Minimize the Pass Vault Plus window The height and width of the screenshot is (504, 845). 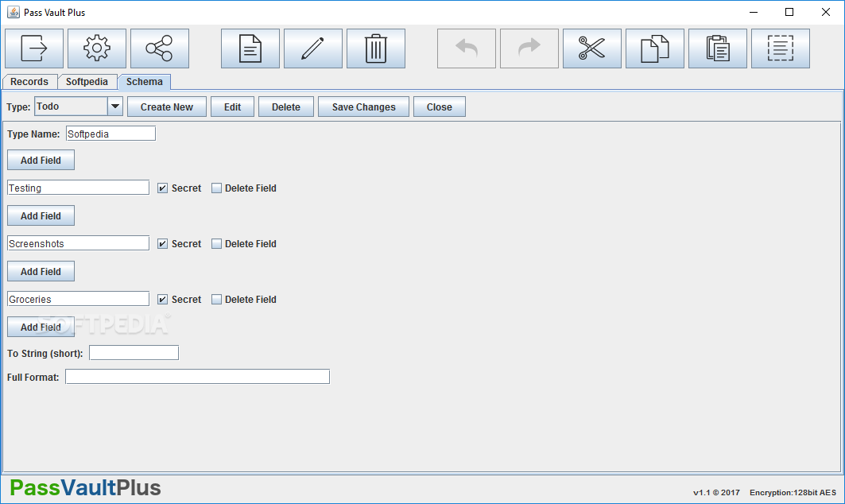pos(754,12)
